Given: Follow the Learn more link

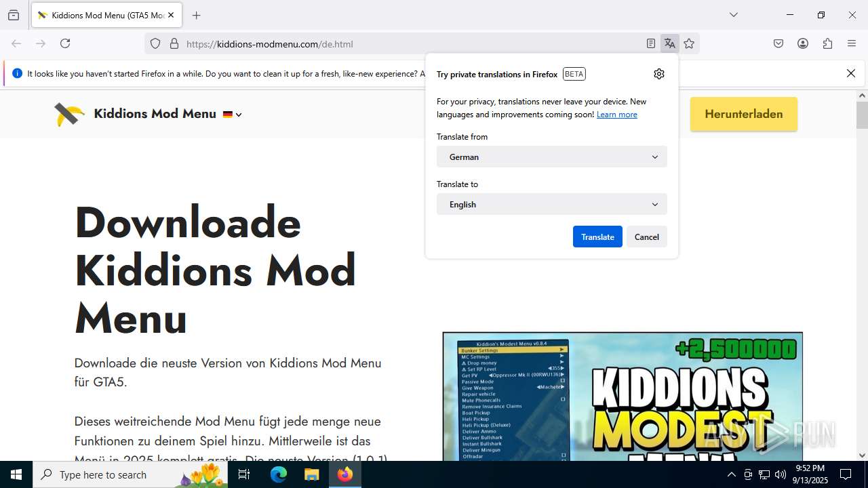Looking at the screenshot, I should tap(616, 115).
